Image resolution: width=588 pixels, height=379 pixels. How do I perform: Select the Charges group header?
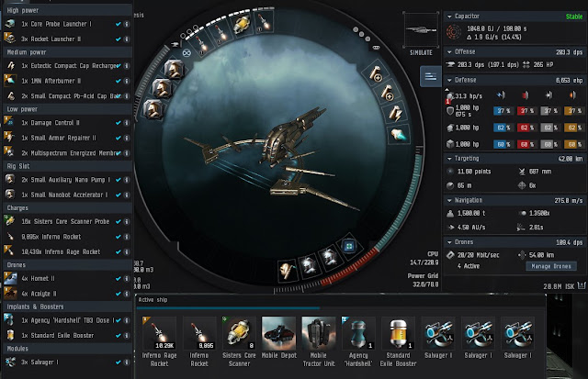[x=67, y=207]
